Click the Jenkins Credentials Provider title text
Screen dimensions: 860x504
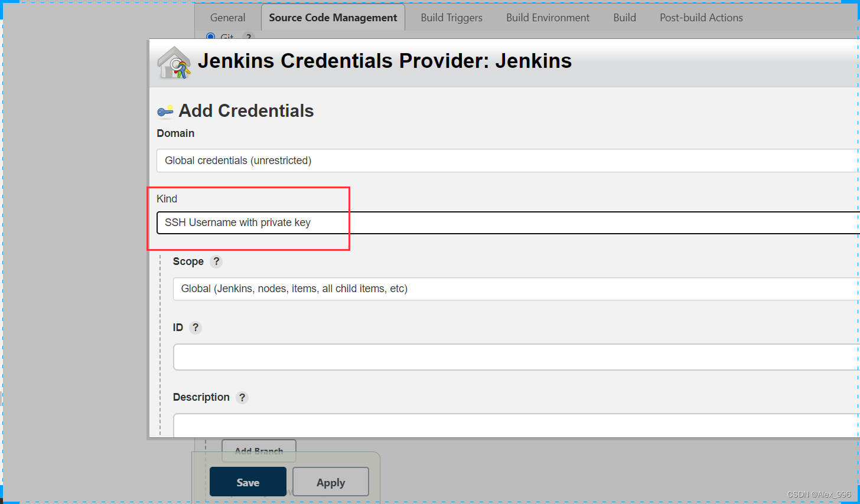(385, 61)
